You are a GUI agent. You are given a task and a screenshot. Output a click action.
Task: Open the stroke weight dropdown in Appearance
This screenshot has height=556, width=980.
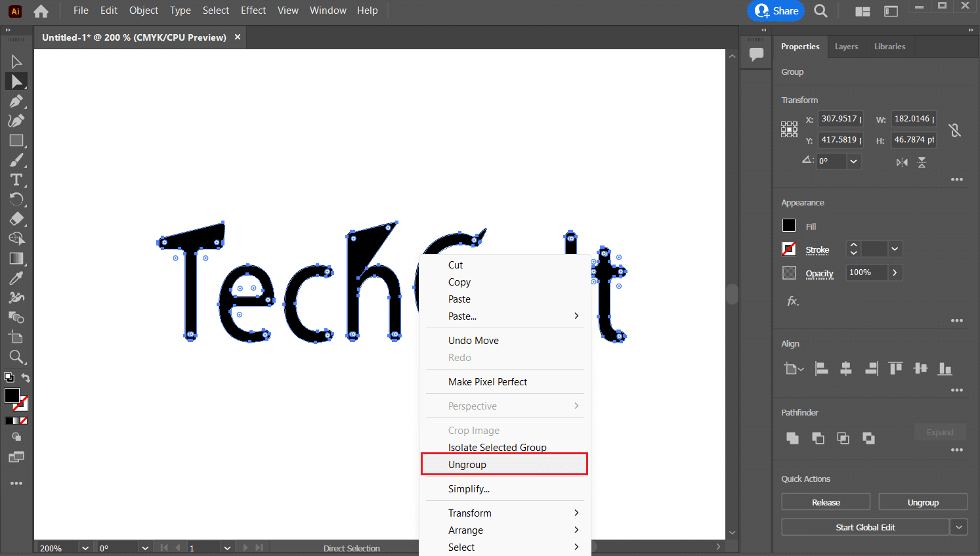pyautogui.click(x=895, y=249)
